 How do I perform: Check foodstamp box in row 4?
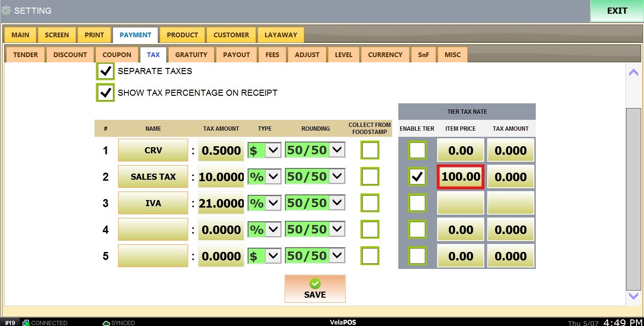(370, 230)
